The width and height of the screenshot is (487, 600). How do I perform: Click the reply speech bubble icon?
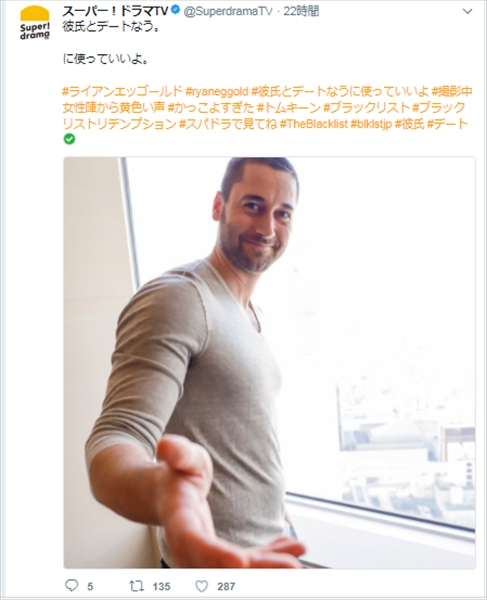[x=72, y=585]
